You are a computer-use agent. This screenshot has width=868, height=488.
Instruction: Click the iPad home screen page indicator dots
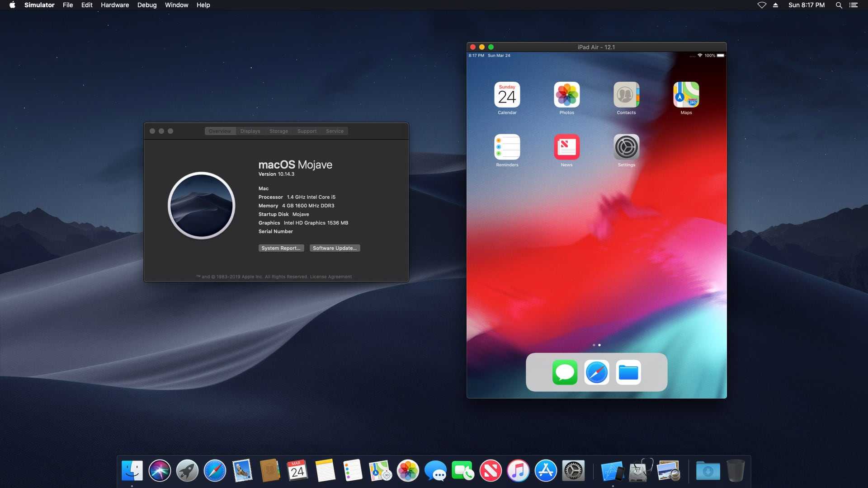coord(596,345)
